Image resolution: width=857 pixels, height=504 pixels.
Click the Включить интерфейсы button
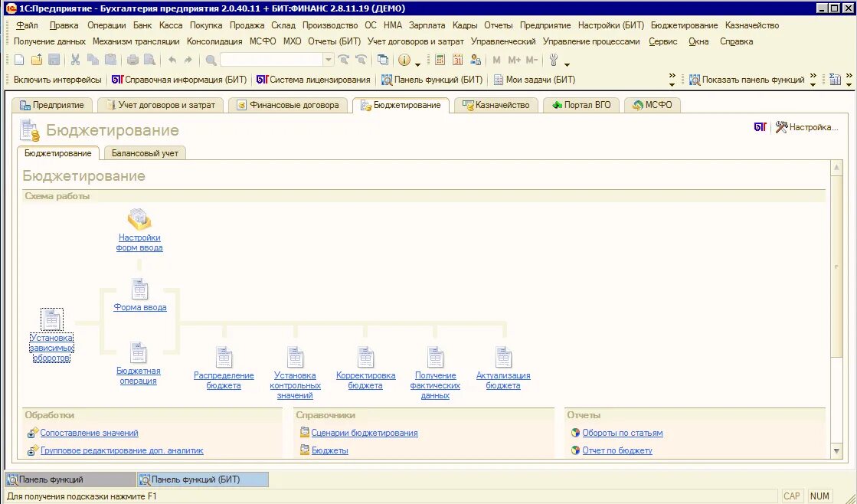(57, 80)
